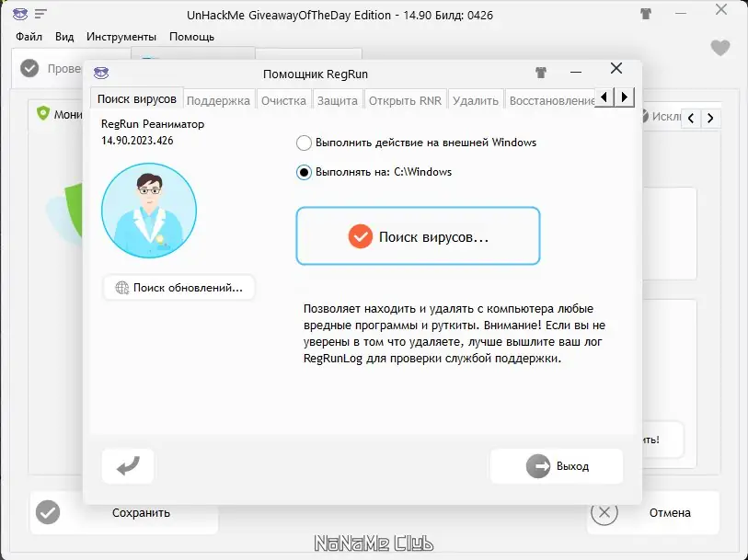Click the "Поиск обновлений..." button
The image size is (748, 560).
[x=179, y=288]
